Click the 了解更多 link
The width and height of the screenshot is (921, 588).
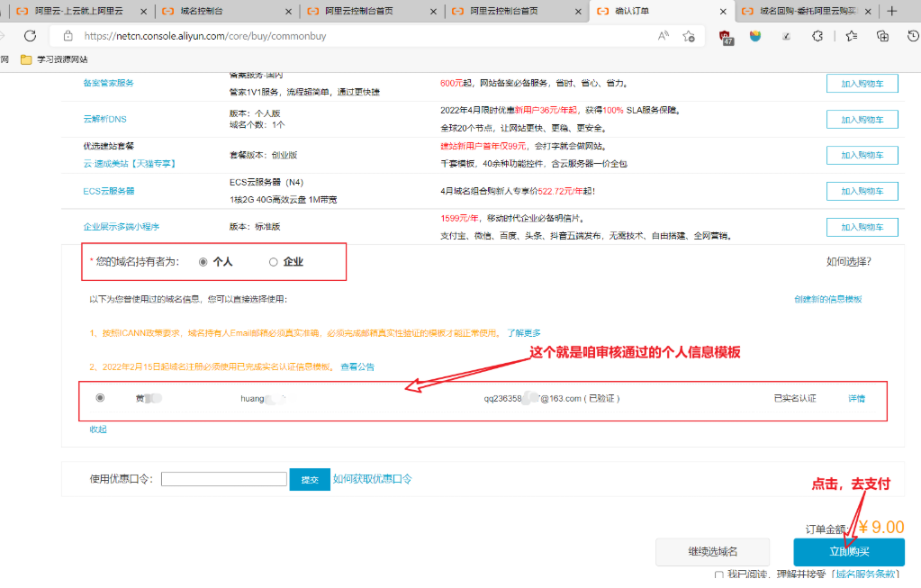[x=524, y=333]
